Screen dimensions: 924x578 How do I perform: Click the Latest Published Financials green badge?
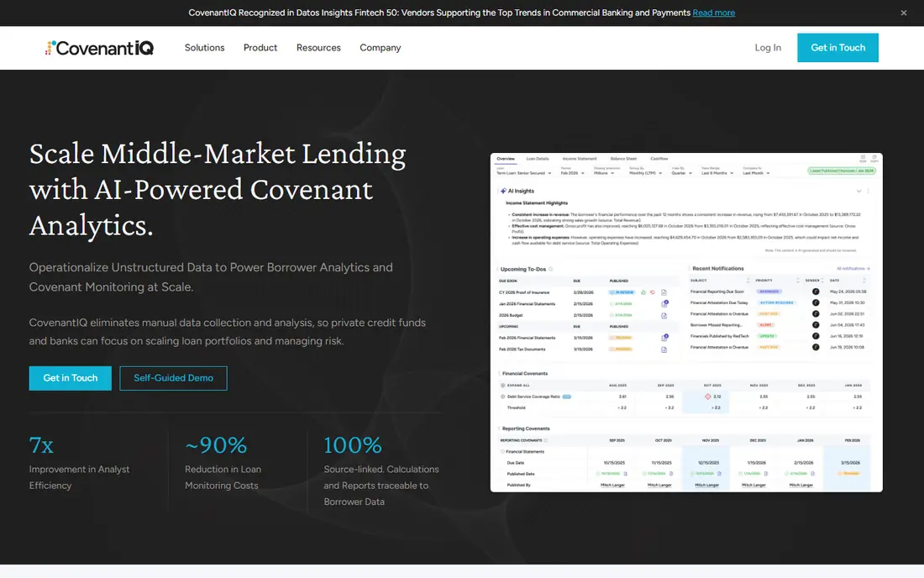coord(842,171)
